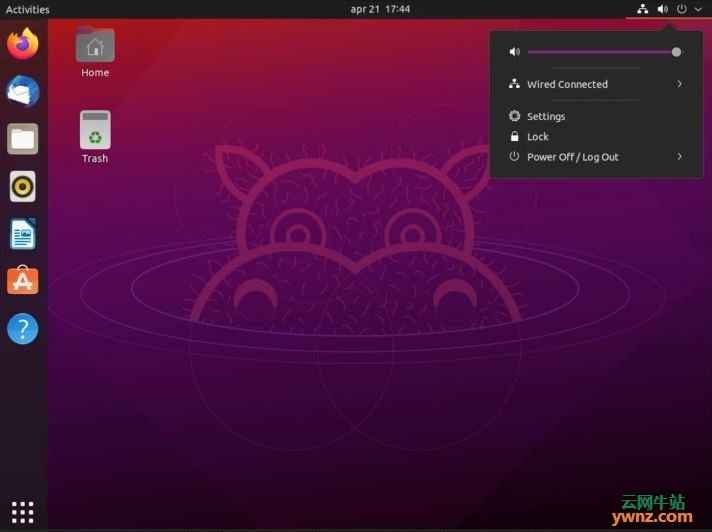Select Power Off / Log Out entry
Image resolution: width=712 pixels, height=532 pixels.
pos(596,157)
